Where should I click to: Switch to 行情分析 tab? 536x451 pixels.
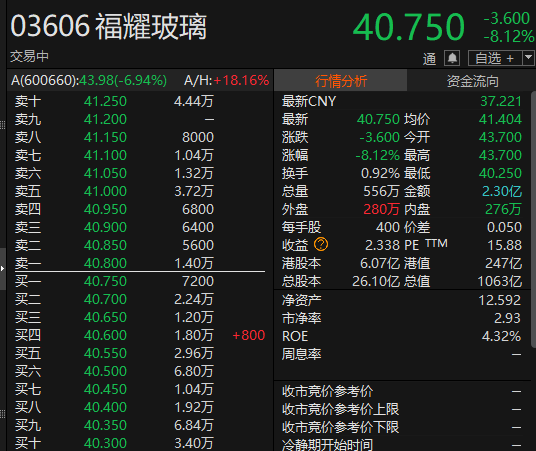click(340, 81)
